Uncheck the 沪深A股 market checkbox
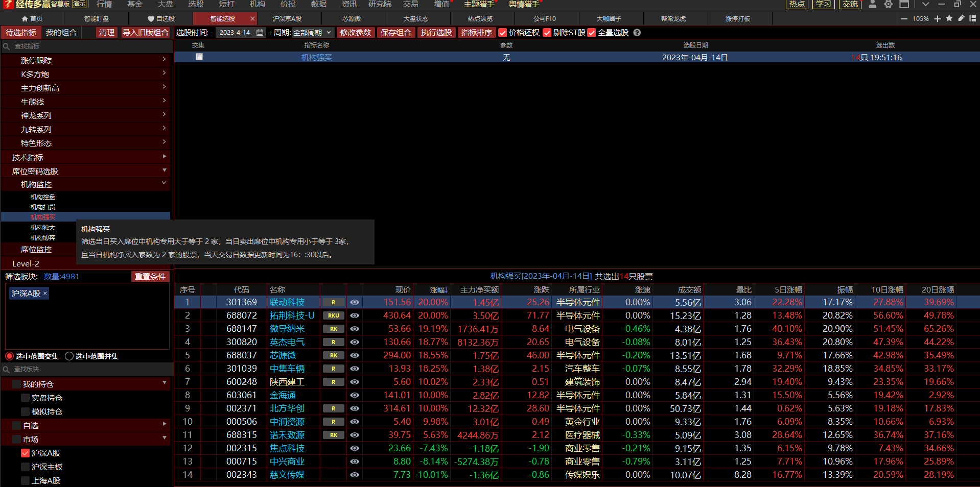980x487 pixels. click(25, 453)
